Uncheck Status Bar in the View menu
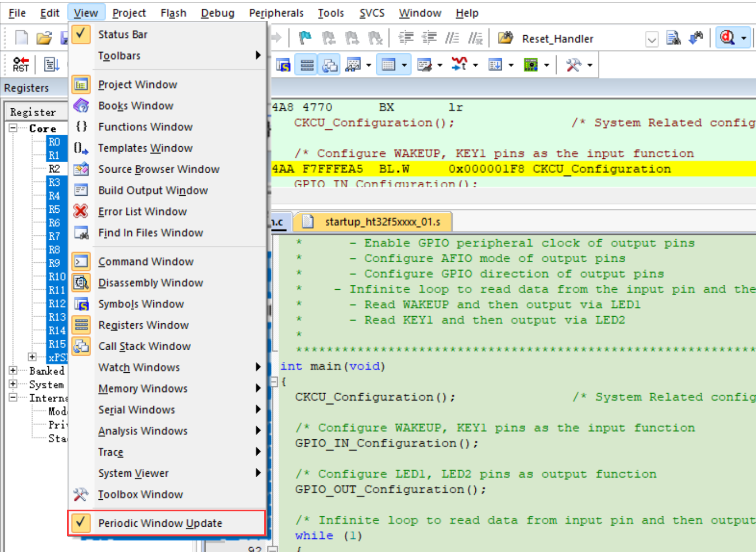This screenshot has width=756, height=552. tap(123, 35)
